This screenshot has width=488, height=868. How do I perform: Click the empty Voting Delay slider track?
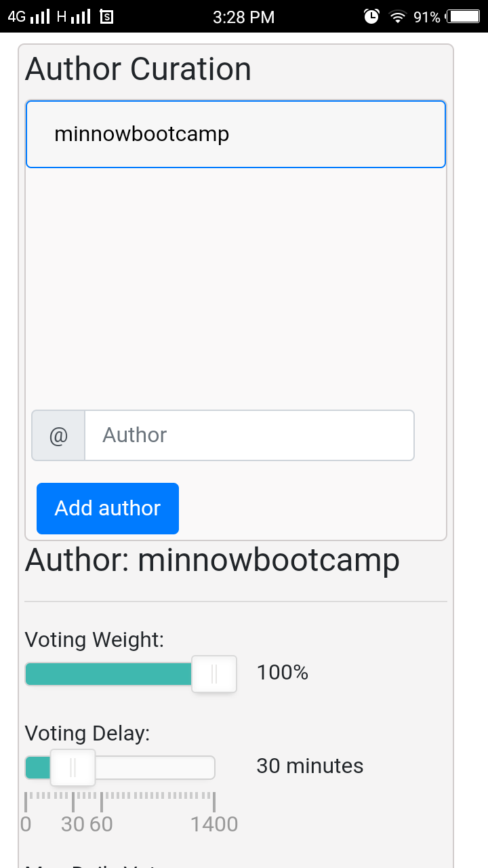point(155,768)
